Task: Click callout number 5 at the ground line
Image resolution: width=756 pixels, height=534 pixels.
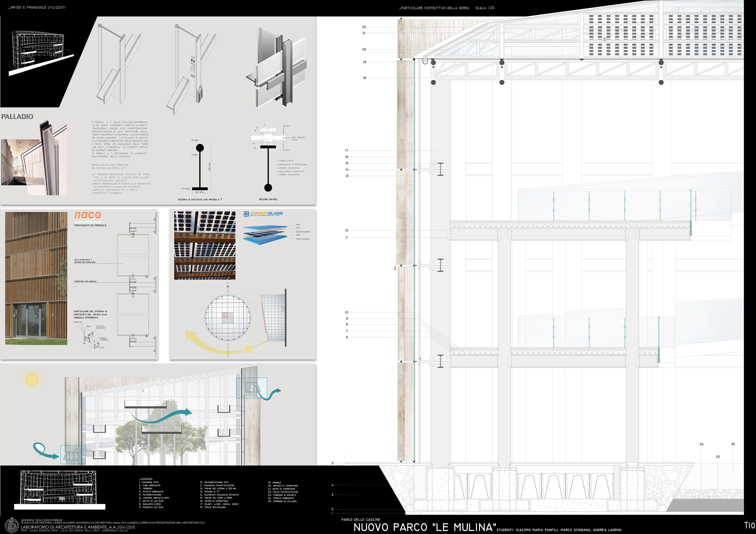Action: [332, 463]
